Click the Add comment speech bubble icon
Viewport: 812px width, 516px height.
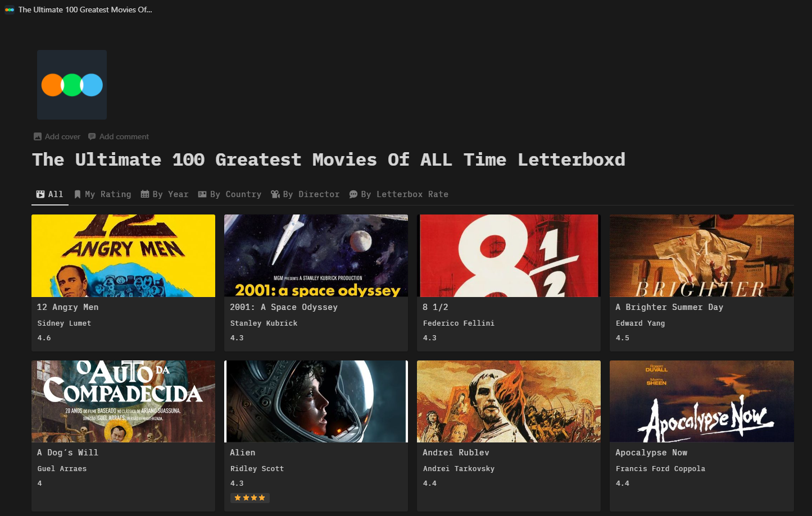[92, 136]
